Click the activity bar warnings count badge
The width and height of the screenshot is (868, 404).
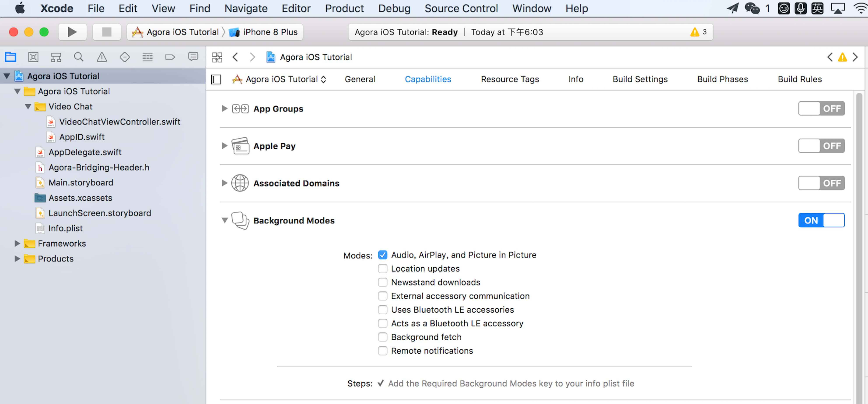tap(698, 32)
